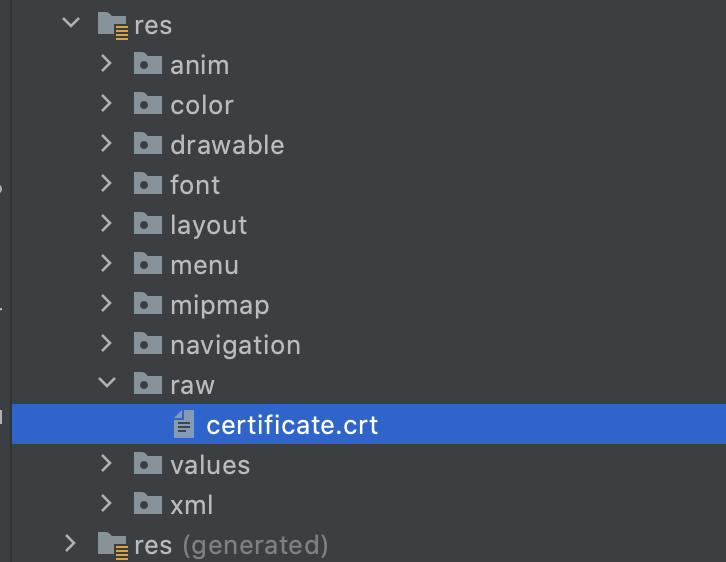Select the font label
This screenshot has height=562, width=726.
(195, 185)
